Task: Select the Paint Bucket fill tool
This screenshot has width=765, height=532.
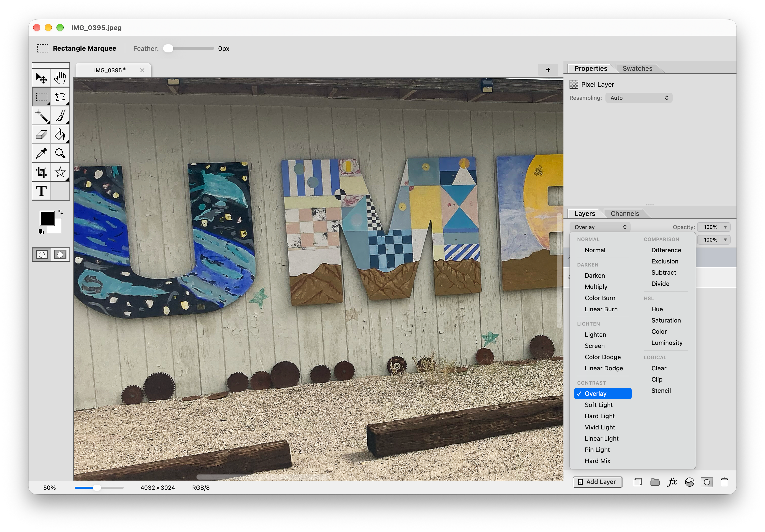Action: click(x=60, y=135)
